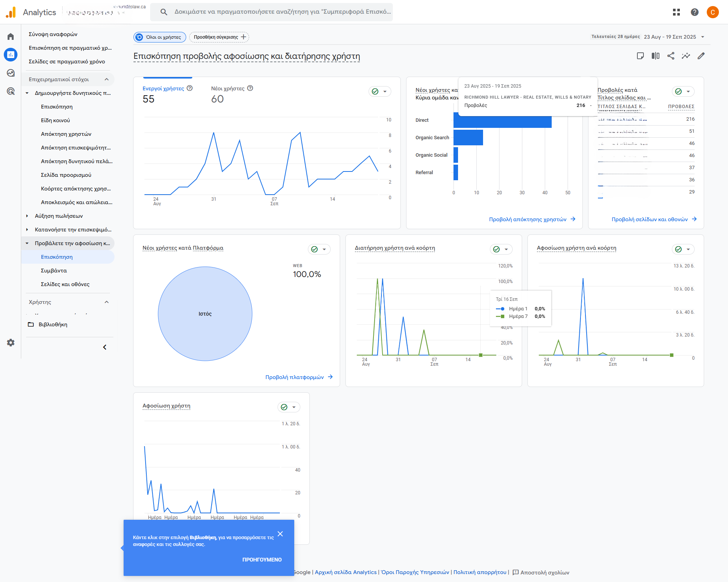728x582 pixels.
Task: Select the Reports bar-chart icon in left rail
Action: pos(10,54)
